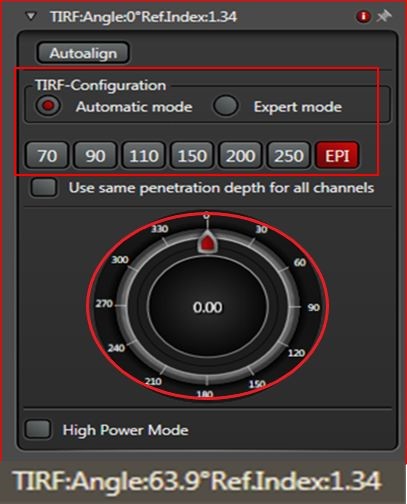Collapse the TIRF panel triangle
This screenshot has height=504, width=407.
(31, 16)
